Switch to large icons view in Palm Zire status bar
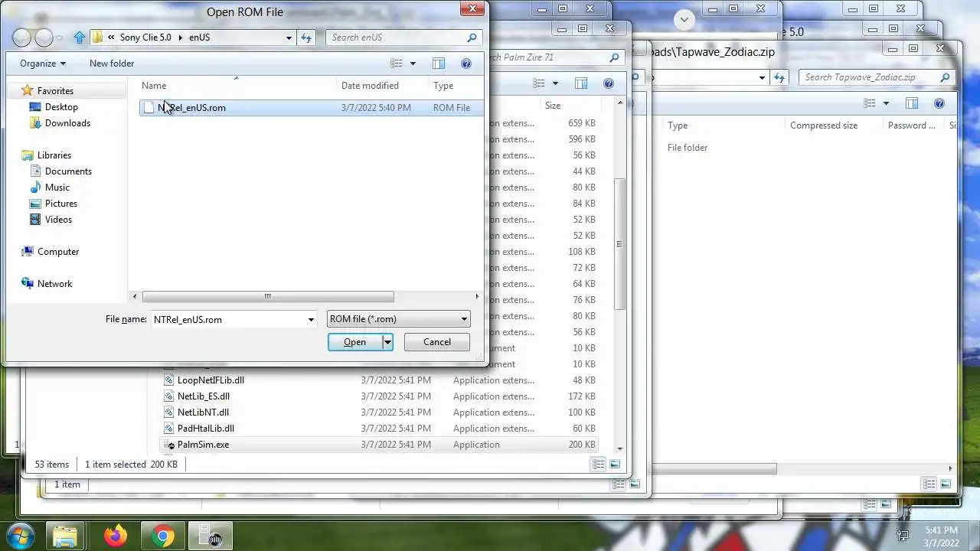 click(615, 465)
